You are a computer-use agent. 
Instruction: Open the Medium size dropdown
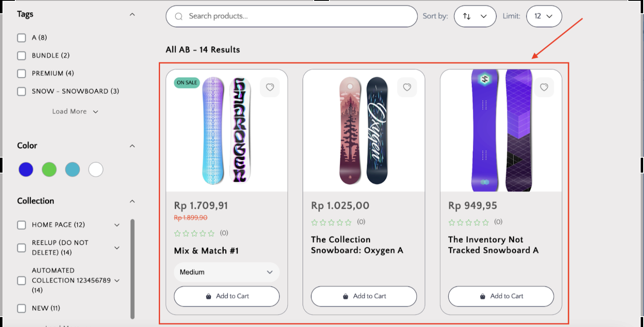(227, 272)
